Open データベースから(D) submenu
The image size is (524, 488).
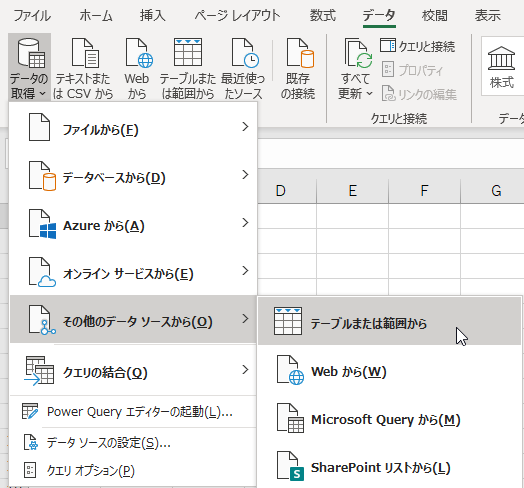pos(133,175)
